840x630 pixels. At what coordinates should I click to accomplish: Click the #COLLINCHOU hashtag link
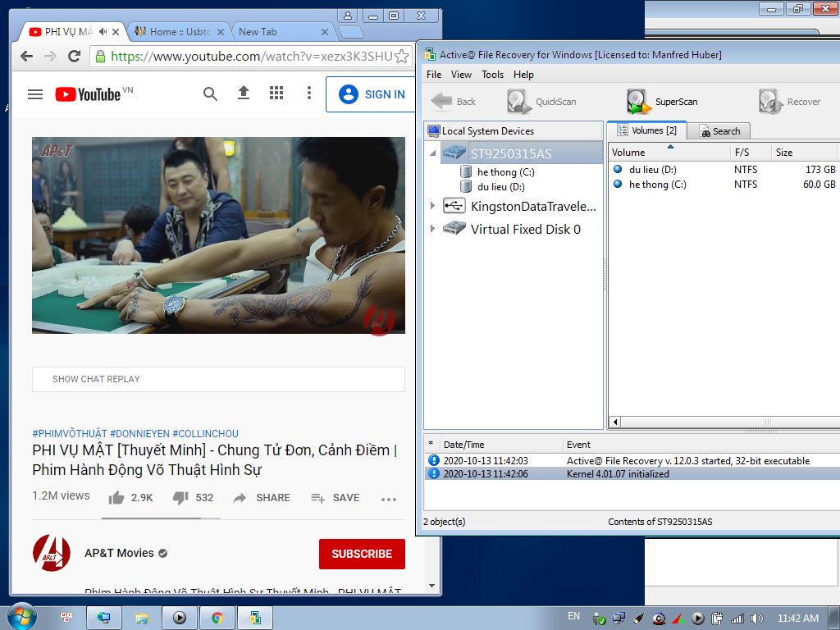pyautogui.click(x=206, y=433)
